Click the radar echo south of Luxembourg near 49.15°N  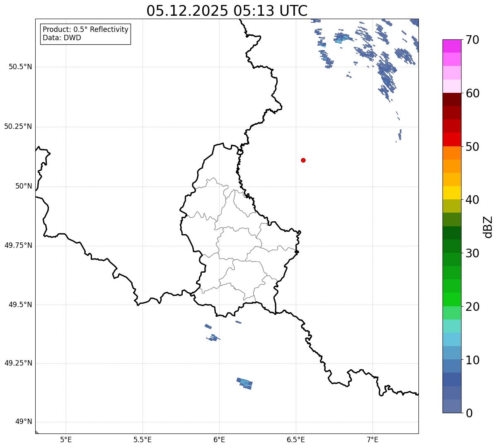click(244, 383)
